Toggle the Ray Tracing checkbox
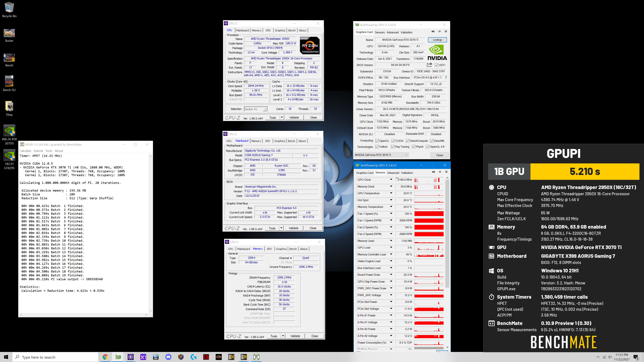644x362 pixels. [393, 147]
